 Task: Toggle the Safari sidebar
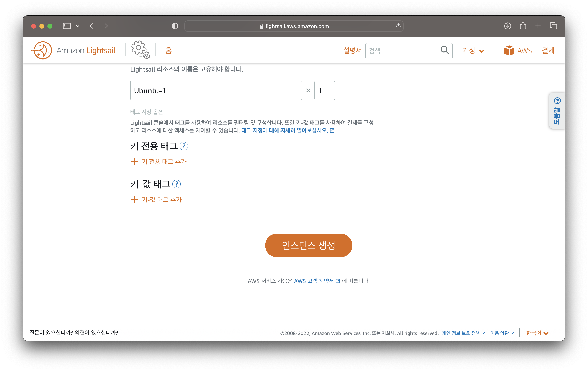(67, 26)
